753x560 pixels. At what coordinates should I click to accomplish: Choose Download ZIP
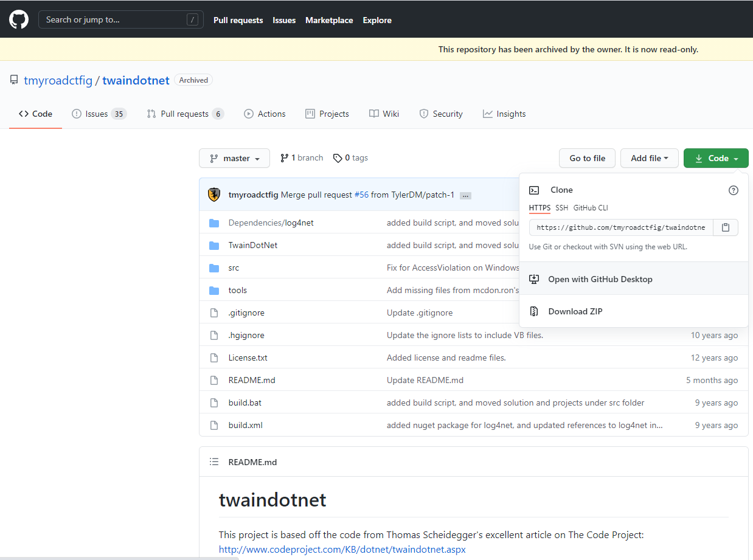[633, 311]
